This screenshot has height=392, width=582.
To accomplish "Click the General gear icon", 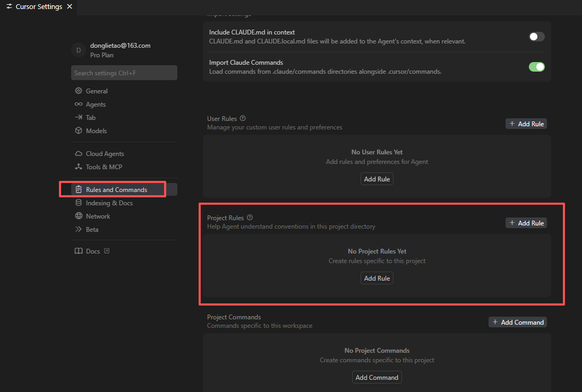I will click(x=79, y=91).
